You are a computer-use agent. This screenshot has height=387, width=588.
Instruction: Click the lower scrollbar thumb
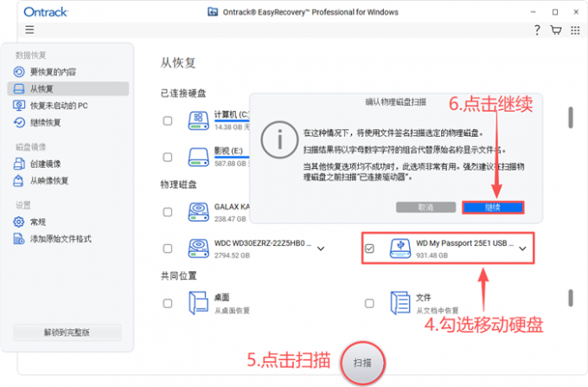tap(571, 298)
